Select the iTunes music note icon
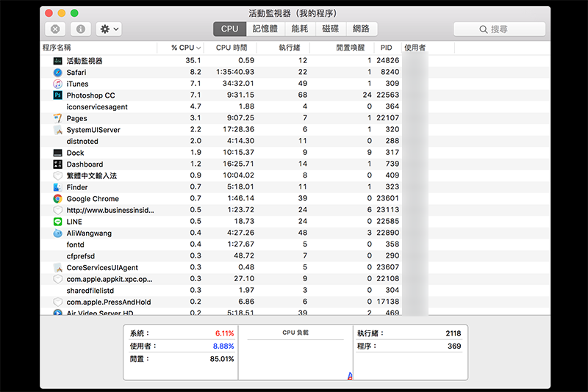This screenshot has width=588, height=392. (x=57, y=84)
